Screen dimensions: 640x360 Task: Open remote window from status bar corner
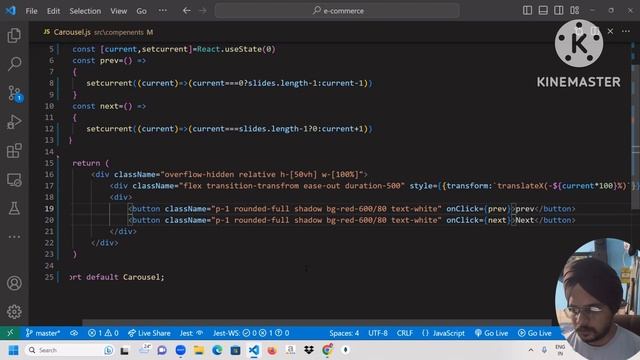10,333
